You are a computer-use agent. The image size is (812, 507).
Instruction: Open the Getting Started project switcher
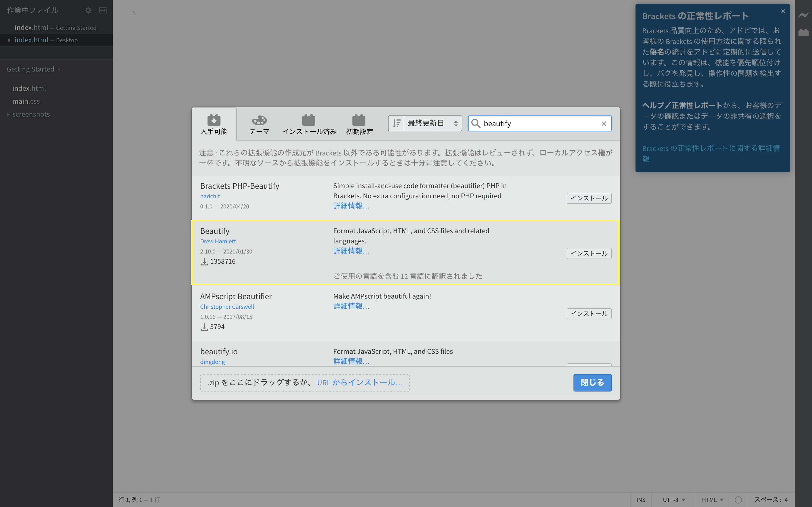pyautogui.click(x=34, y=69)
